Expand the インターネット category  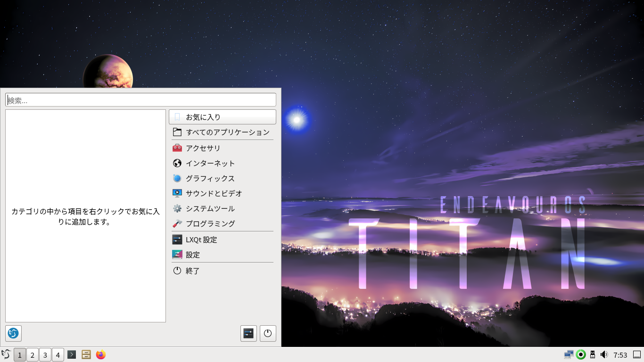click(222, 163)
